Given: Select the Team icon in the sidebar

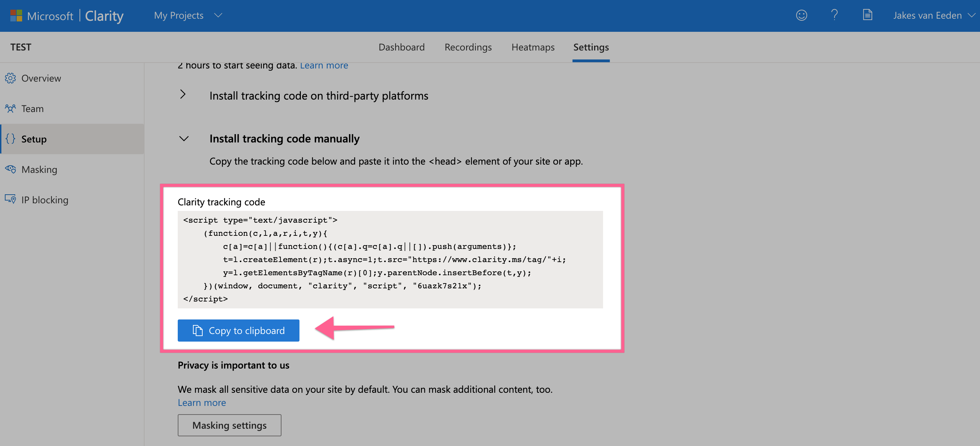Looking at the screenshot, I should pos(10,108).
